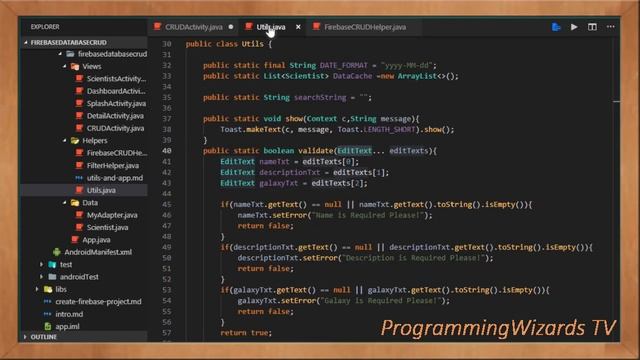The height and width of the screenshot is (360, 640).
Task: Collapse the Data folder arrow
Action: [64, 202]
